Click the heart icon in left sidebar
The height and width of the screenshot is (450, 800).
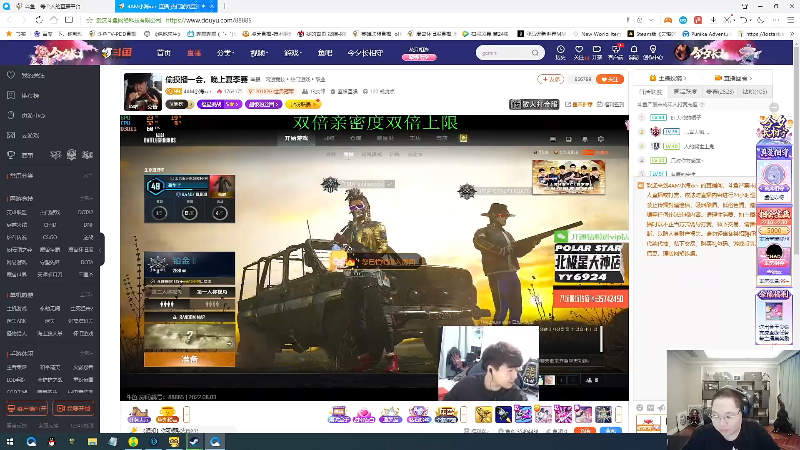pos(11,75)
